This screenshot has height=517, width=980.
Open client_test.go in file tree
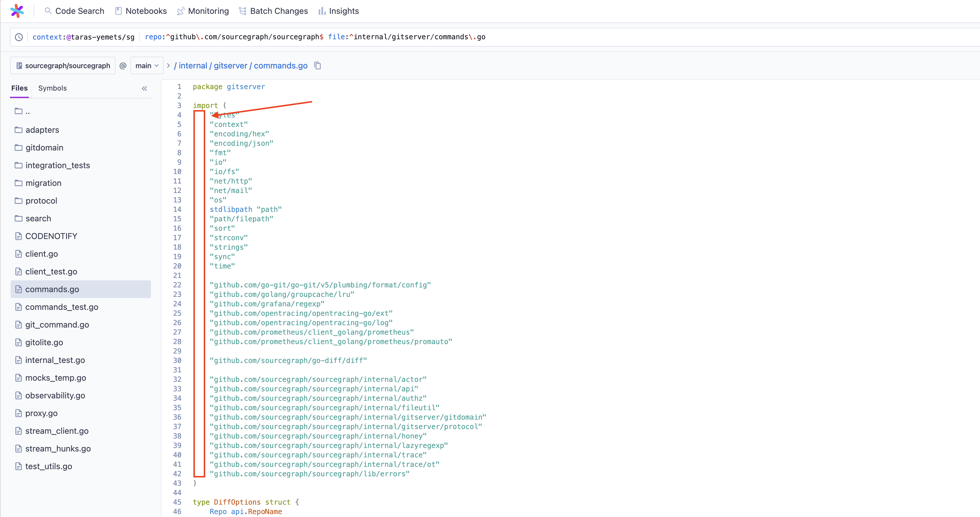(x=51, y=271)
